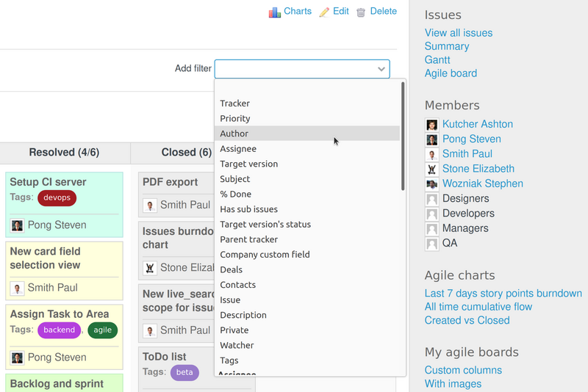Open the Add filter dropdown arrow
This screenshot has width=588, height=392.
point(381,69)
